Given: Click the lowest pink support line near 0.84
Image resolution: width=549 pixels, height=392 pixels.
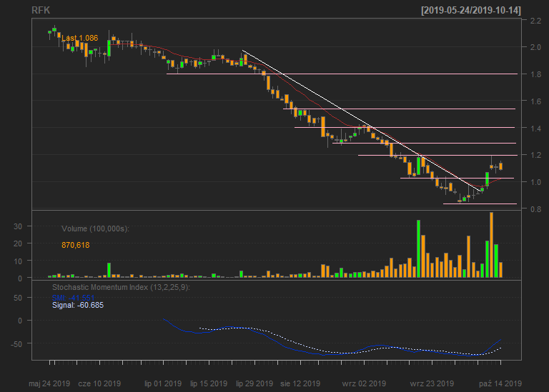Looking at the screenshot, I should click(x=480, y=203).
